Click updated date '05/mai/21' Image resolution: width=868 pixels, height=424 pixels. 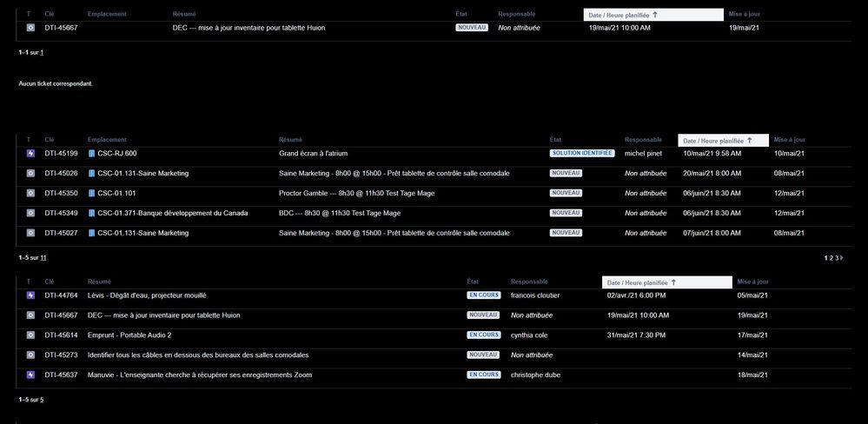pos(752,295)
